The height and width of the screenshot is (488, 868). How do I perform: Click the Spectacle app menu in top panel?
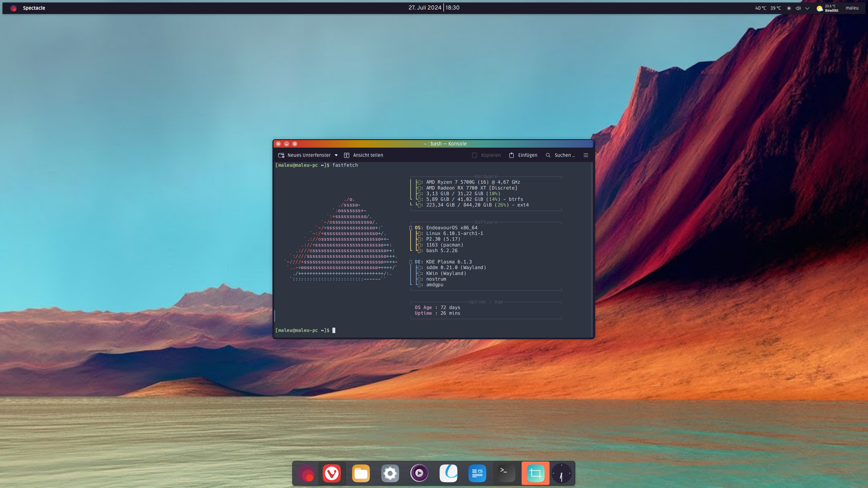pos(34,8)
